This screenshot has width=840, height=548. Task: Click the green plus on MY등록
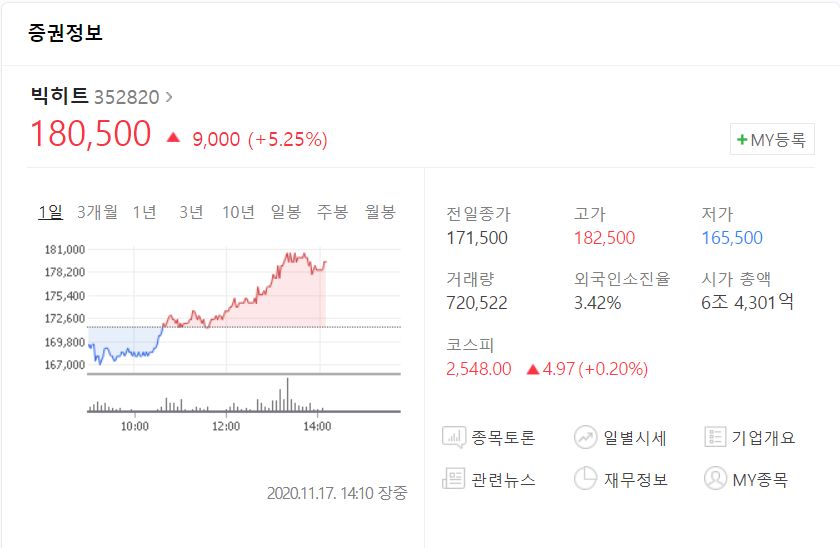tap(742, 140)
